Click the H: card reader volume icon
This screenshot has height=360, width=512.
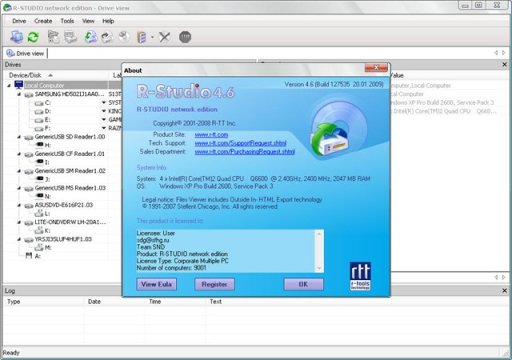coord(40,145)
